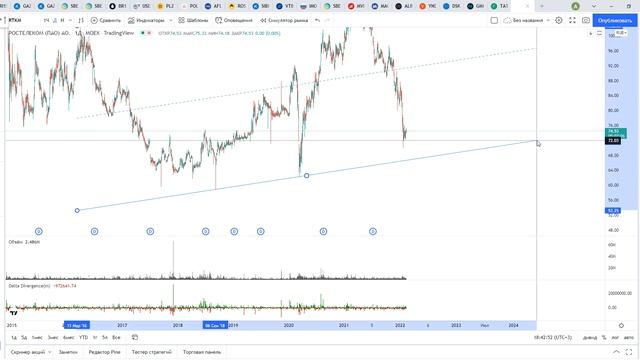640x360 pixels.
Task: Toggle auto scale (авто)
Action: point(629,338)
